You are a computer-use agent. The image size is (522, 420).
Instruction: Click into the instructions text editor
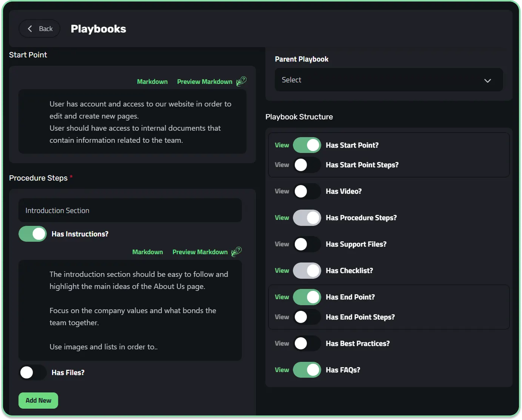pyautogui.click(x=130, y=310)
